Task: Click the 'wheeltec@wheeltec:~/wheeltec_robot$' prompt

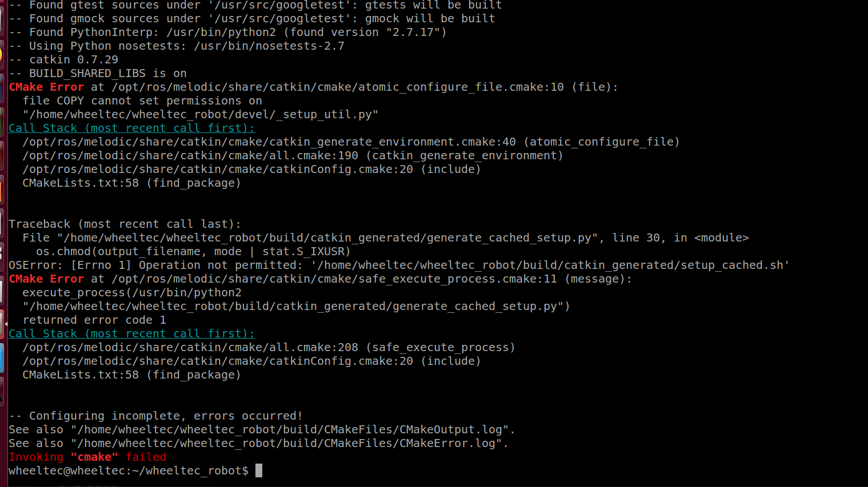Action: click(129, 470)
